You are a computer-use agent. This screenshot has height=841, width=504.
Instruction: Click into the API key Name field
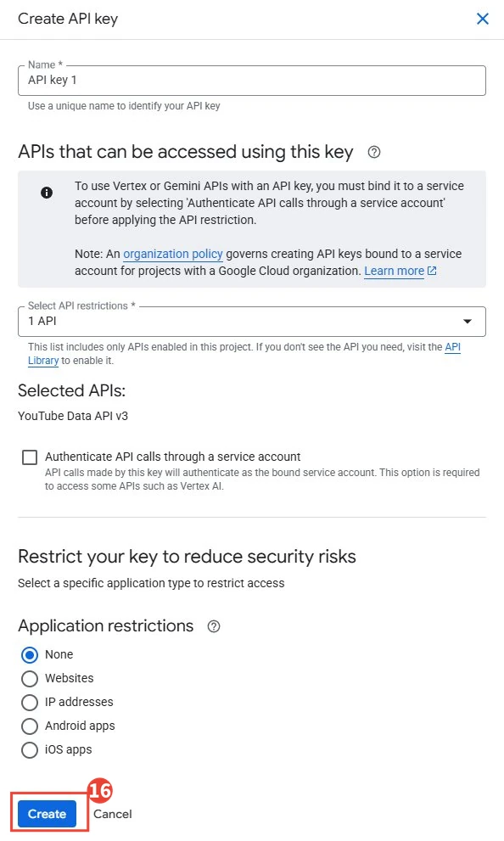(x=252, y=81)
